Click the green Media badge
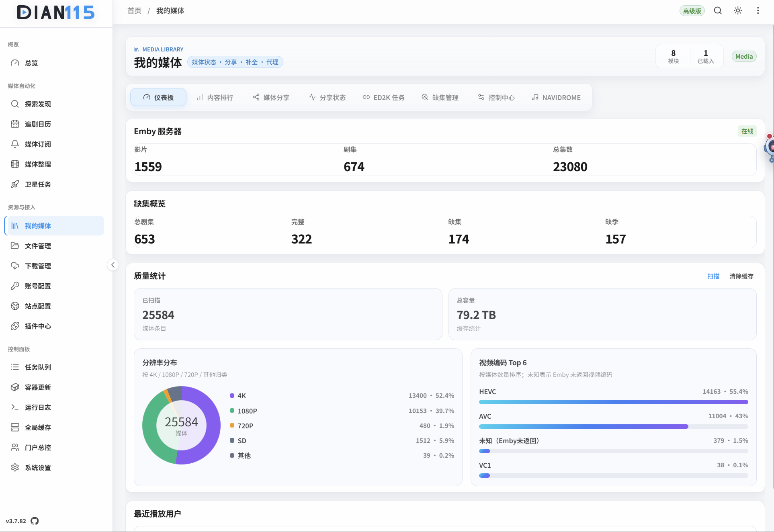 (744, 57)
